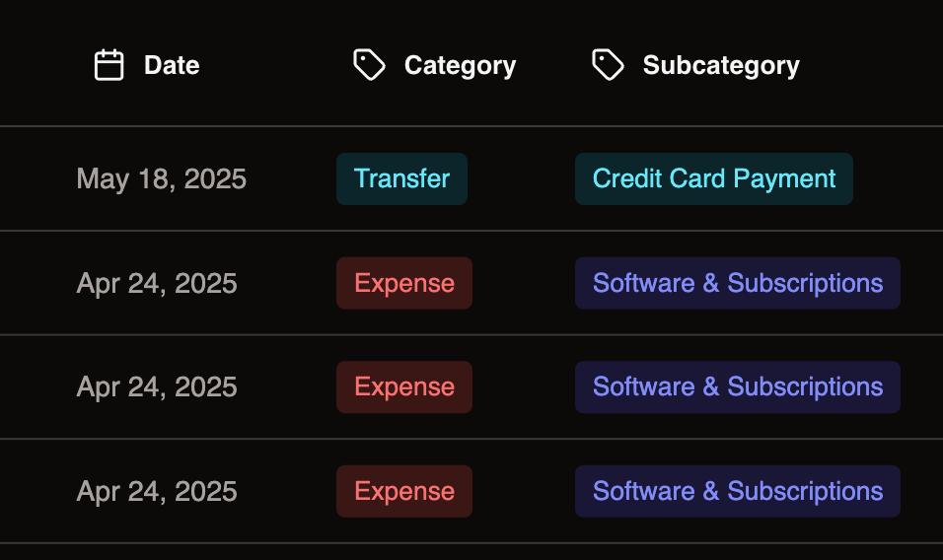Image resolution: width=943 pixels, height=560 pixels.
Task: Select the May 18, 2025 date cell
Action: [162, 179]
